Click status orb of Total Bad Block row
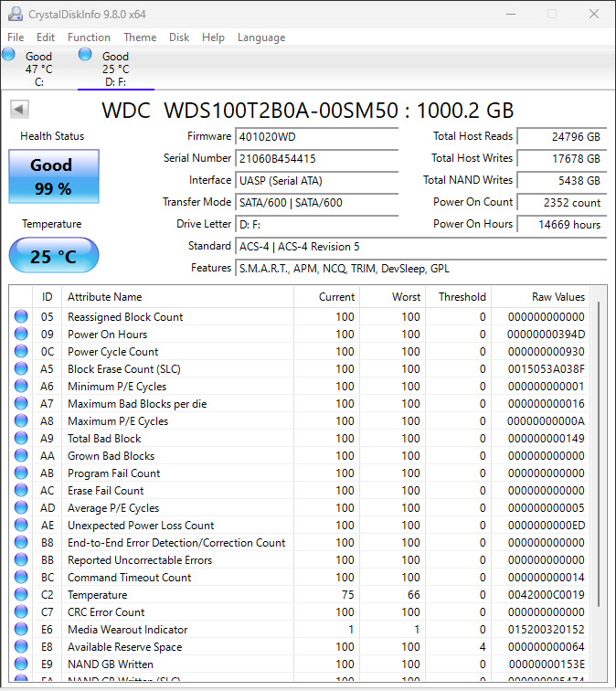This screenshot has width=616, height=691. pos(21,438)
